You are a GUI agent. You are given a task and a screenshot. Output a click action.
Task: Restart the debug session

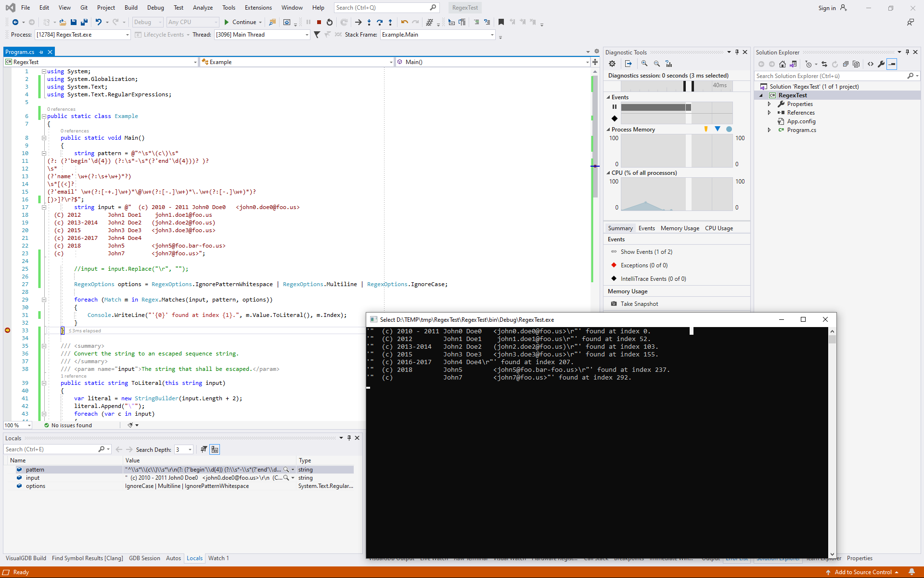click(x=330, y=22)
